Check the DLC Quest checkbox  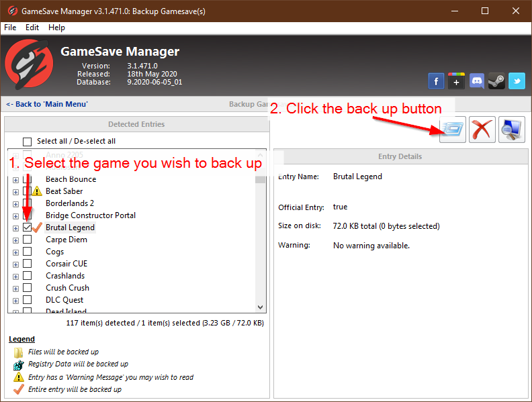pyautogui.click(x=27, y=300)
